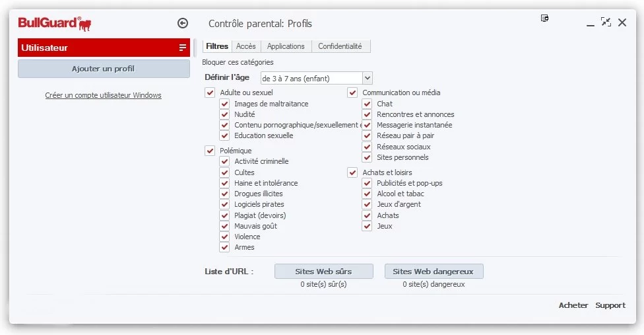Open the Applications tab

pos(286,46)
